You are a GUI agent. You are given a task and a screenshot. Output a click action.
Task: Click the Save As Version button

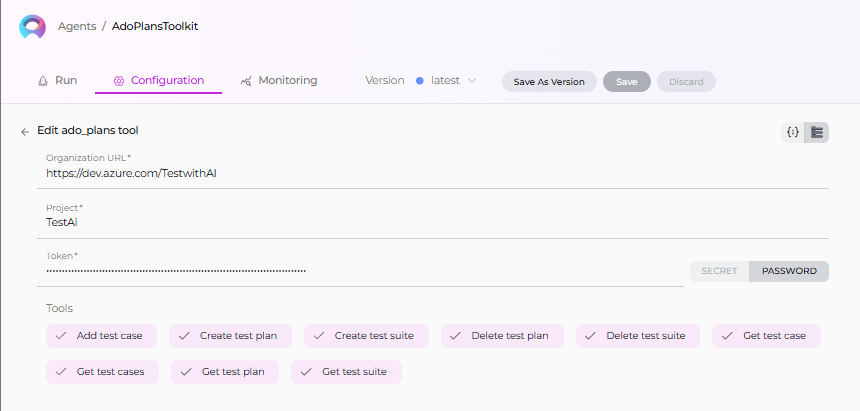click(549, 82)
